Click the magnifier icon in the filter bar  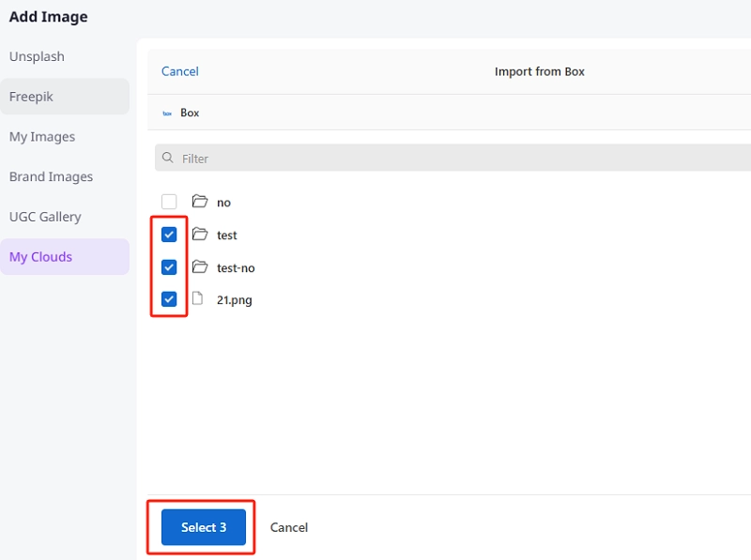coord(167,158)
